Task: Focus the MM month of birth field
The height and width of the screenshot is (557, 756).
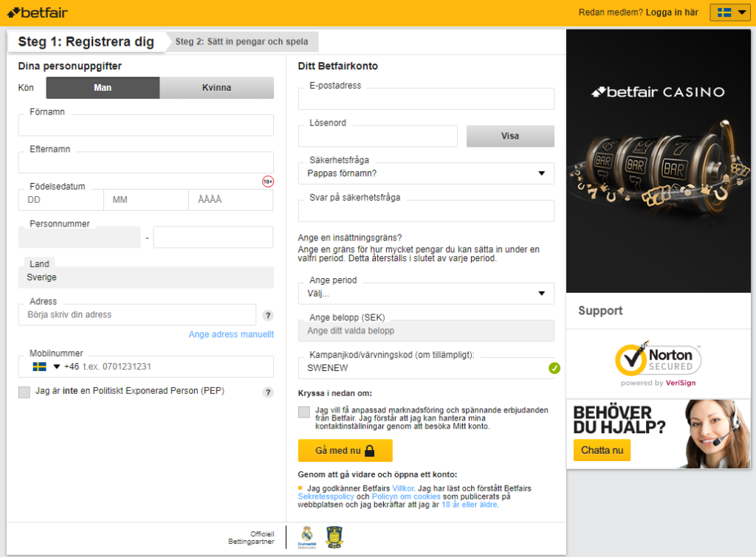Action: (146, 200)
